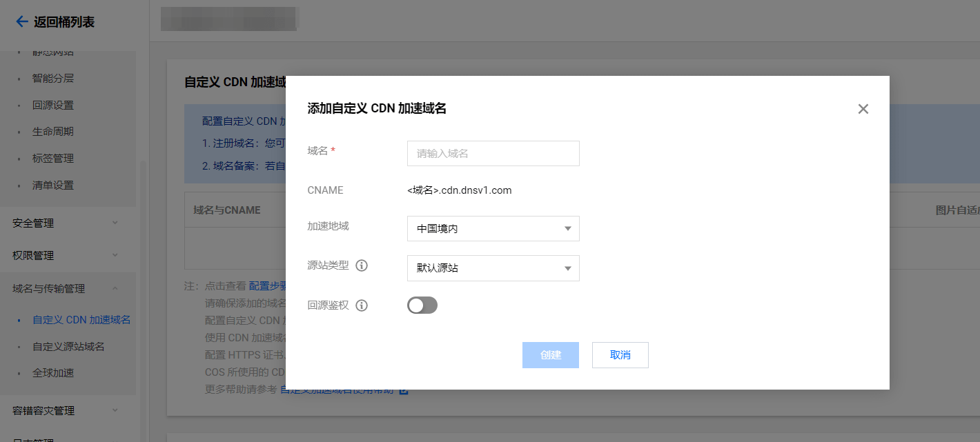Click the back arrow to return to bucket list
The height and width of the screenshot is (442, 980).
(x=21, y=21)
